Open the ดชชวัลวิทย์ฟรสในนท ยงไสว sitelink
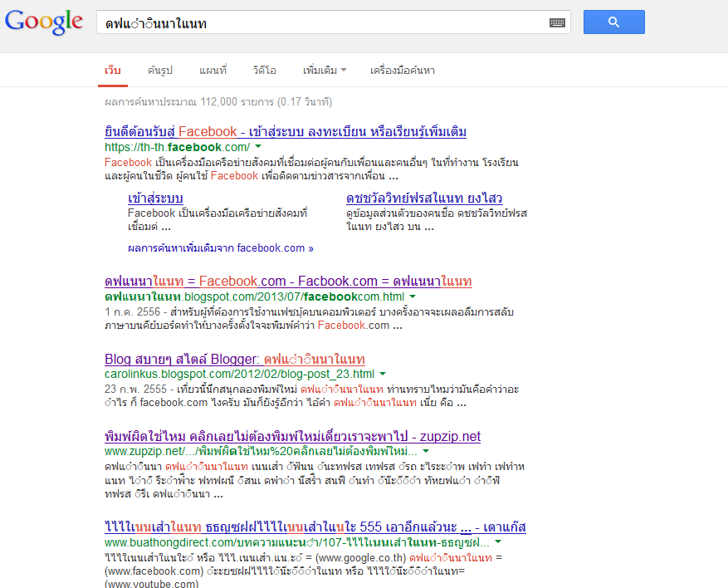Viewport: 728px width, 588px height. [x=424, y=198]
